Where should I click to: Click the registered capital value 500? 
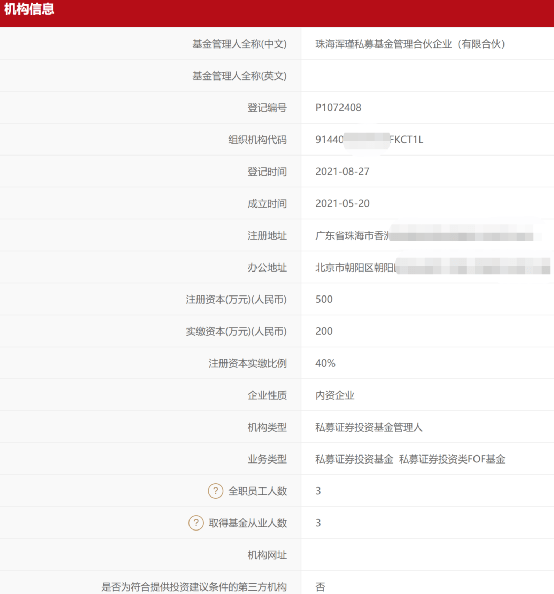pos(324,299)
